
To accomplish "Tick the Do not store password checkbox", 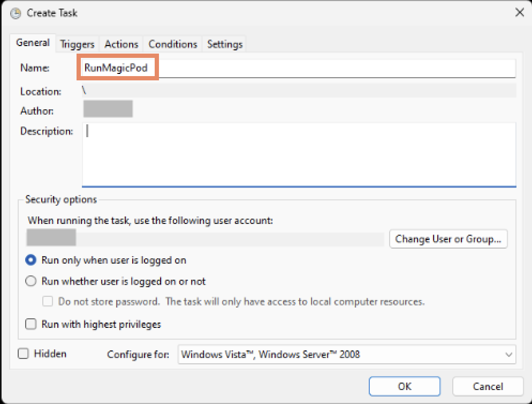I will click(x=48, y=301).
